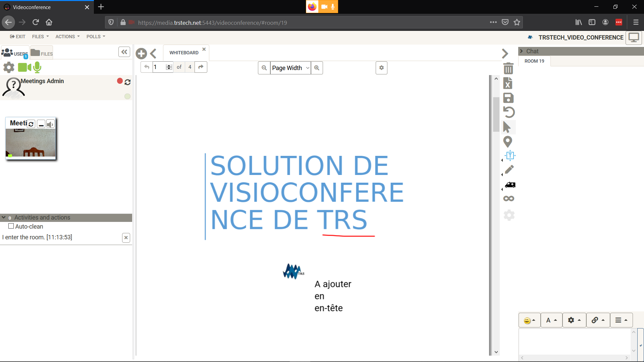Dismiss the 'I enter the room' activity entry
644x362 pixels.
126,238
